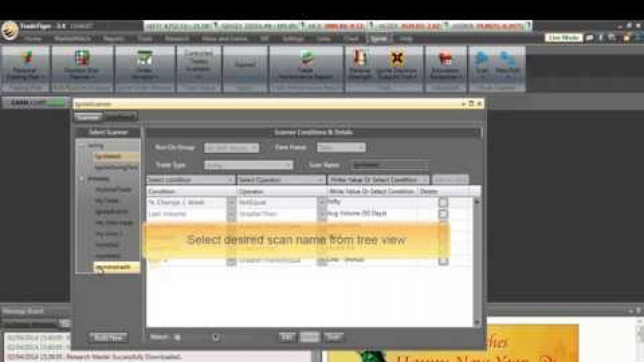The width and height of the screenshot is (644, 362).
Task: Click the Scan button at the dialog bottom
Action: click(333, 337)
